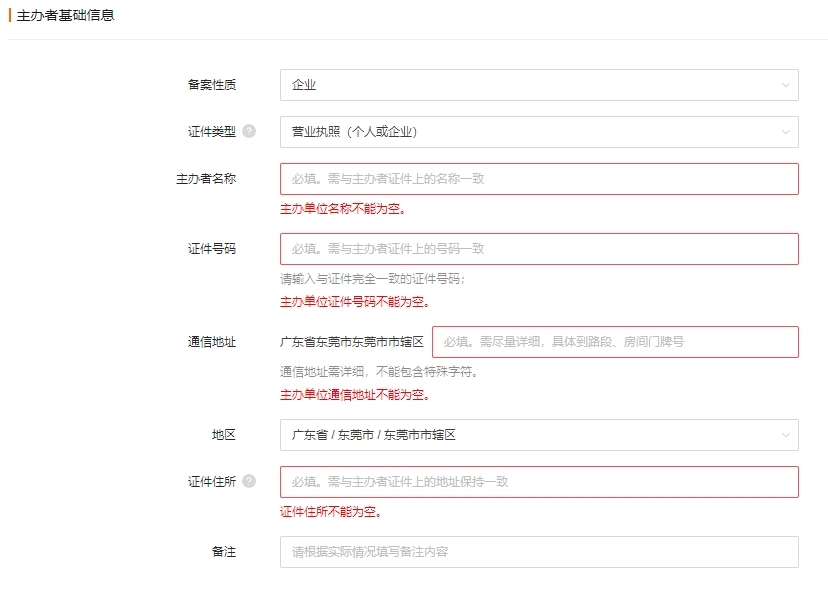The height and width of the screenshot is (591, 828).
Task: Expand the 证件类型 dropdown showing 营业执照
Action: tap(538, 132)
